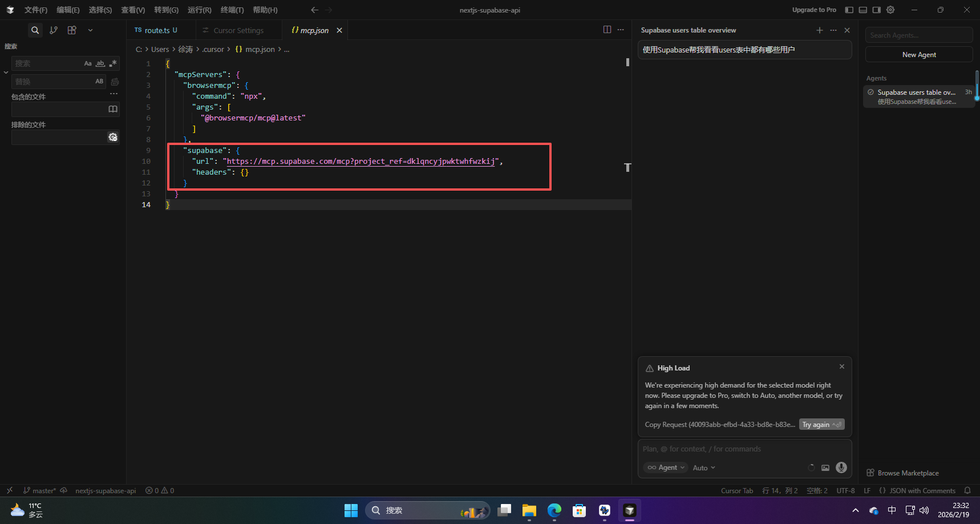Start voice input with microphone icon
Image resolution: width=980 pixels, height=524 pixels.
click(841, 467)
